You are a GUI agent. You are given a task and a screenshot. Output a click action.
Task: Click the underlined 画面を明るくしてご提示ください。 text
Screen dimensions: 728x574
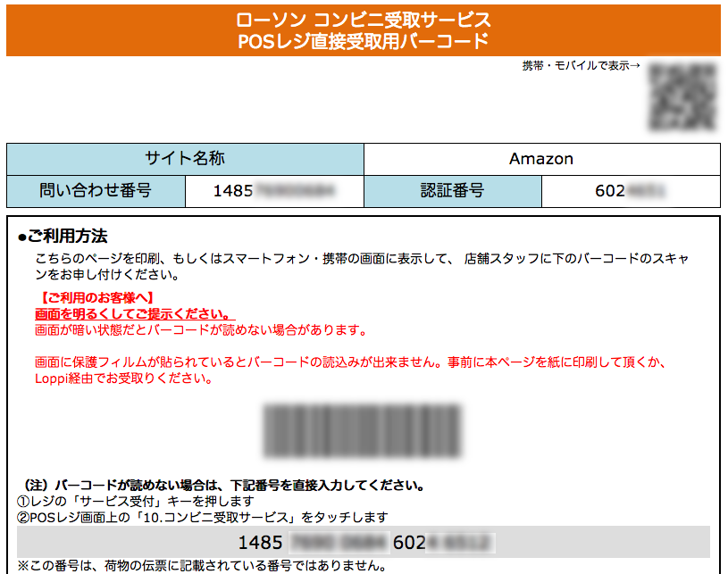135,314
